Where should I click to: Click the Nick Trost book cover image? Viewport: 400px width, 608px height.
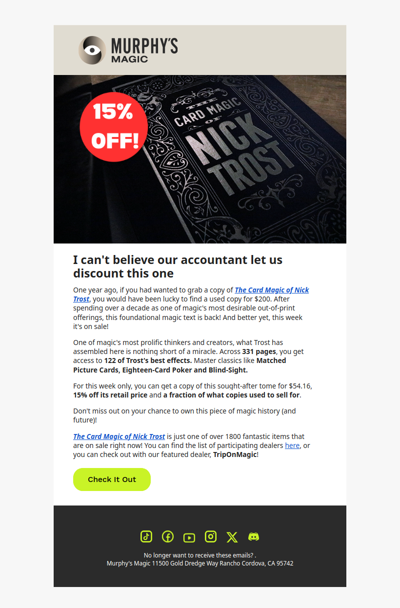[200, 159]
